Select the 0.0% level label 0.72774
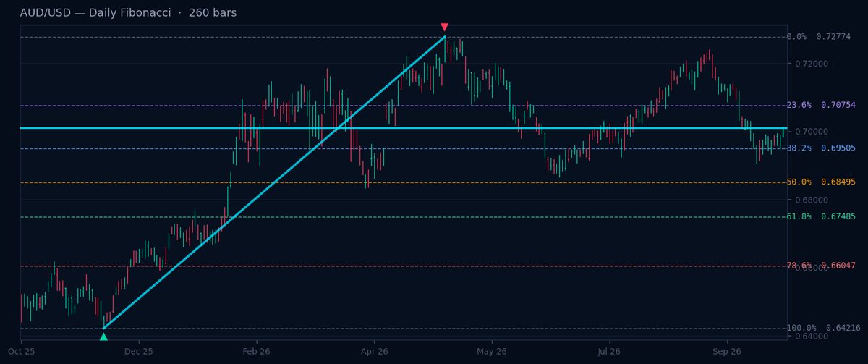868x364 pixels. pyautogui.click(x=818, y=37)
